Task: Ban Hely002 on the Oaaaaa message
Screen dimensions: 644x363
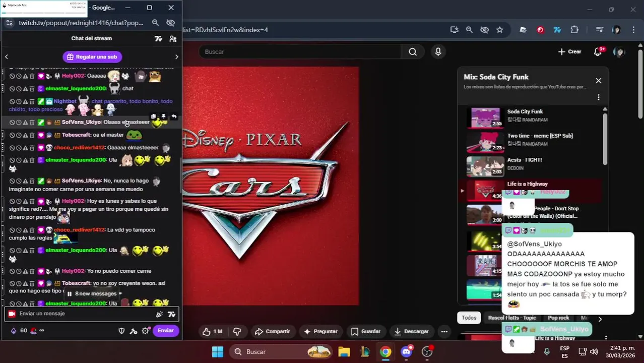Action: [12, 76]
